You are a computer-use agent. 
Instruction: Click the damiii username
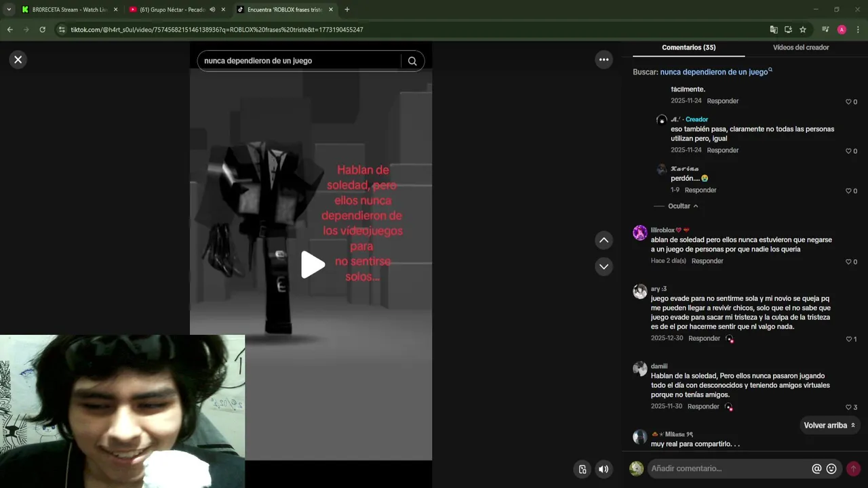click(x=659, y=367)
